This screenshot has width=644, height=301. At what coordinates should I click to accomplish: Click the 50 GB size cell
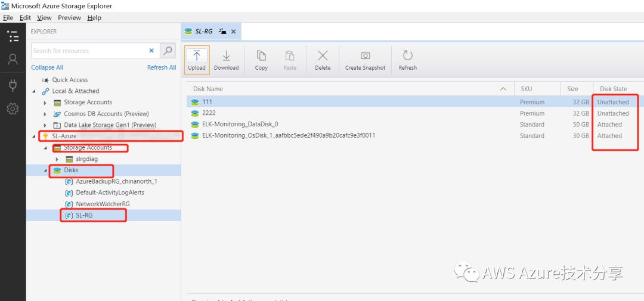(581, 125)
